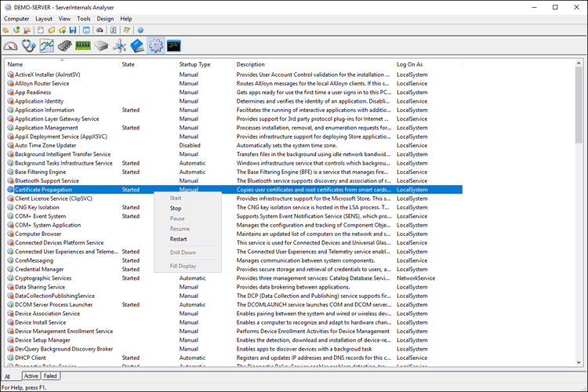Screen dimensions: 588x392
Task: Open the View menu
Action: click(x=64, y=19)
